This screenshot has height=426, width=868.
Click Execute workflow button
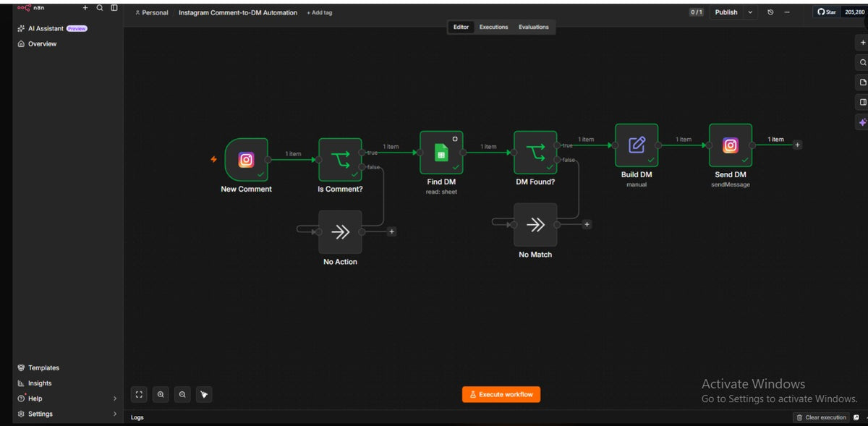pos(501,394)
